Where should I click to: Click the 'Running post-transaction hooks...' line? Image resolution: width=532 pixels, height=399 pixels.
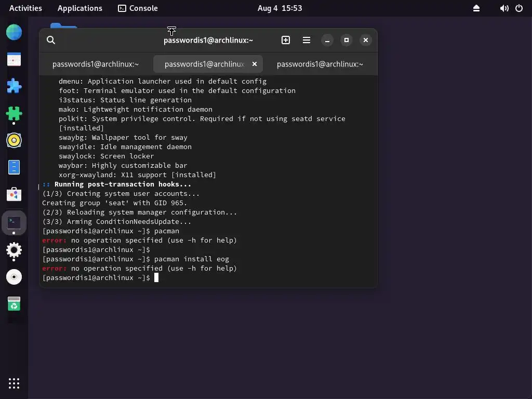(117, 184)
